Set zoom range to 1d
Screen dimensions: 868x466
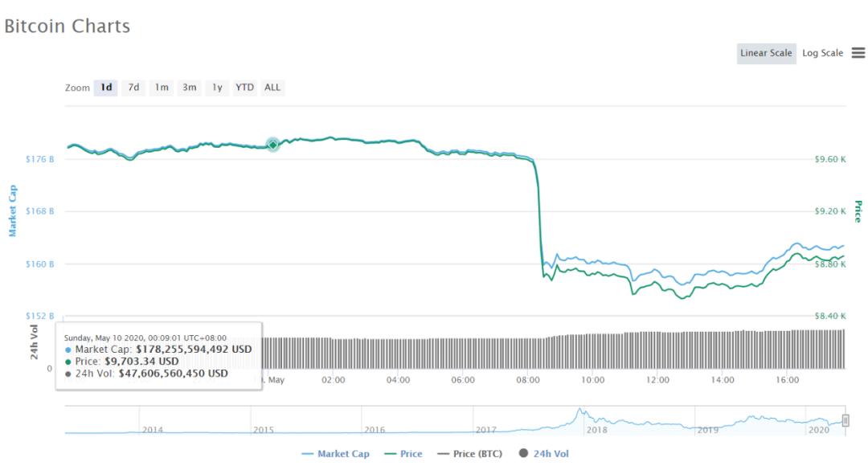pyautogui.click(x=106, y=88)
